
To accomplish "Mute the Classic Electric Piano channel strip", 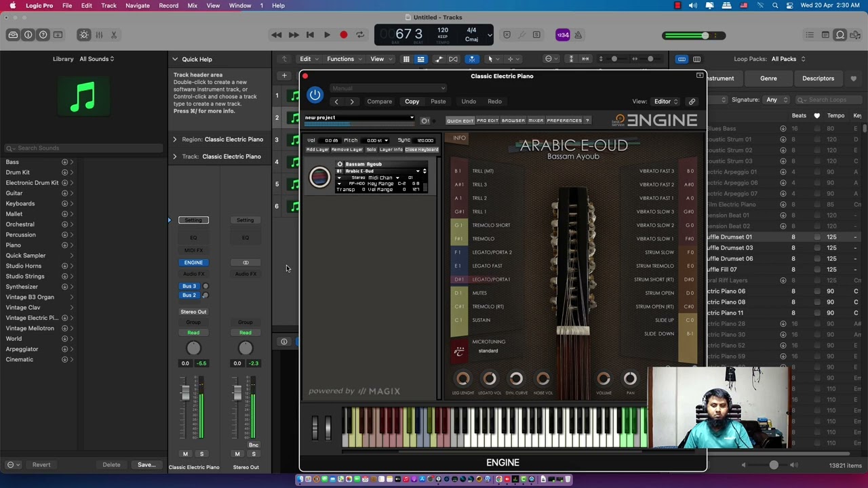I will tap(185, 454).
